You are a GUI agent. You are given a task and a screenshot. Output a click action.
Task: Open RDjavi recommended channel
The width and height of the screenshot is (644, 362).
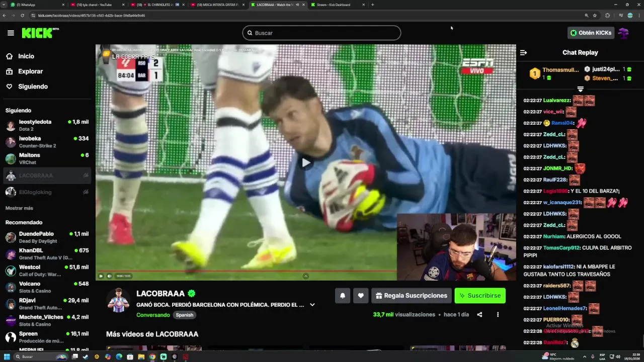click(x=47, y=304)
